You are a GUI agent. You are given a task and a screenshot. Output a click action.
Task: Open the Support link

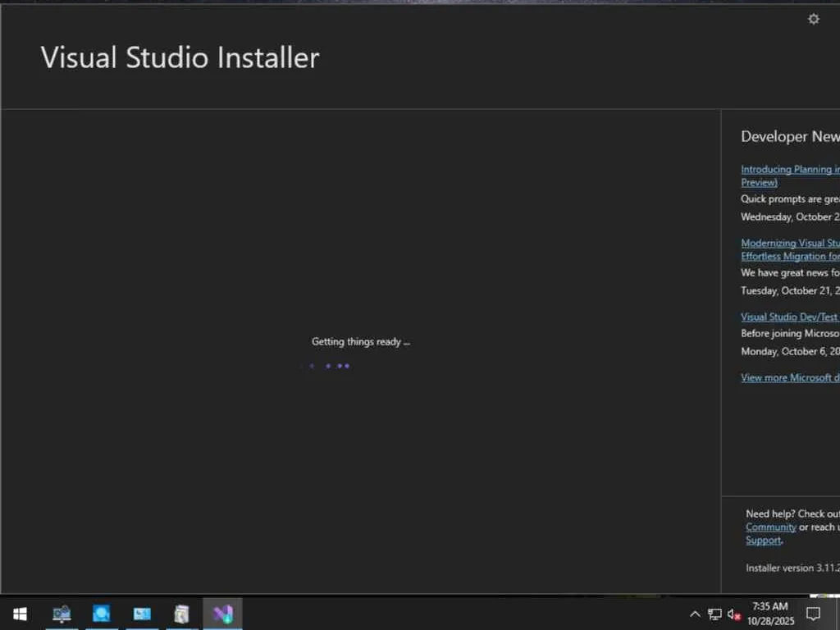tap(764, 541)
